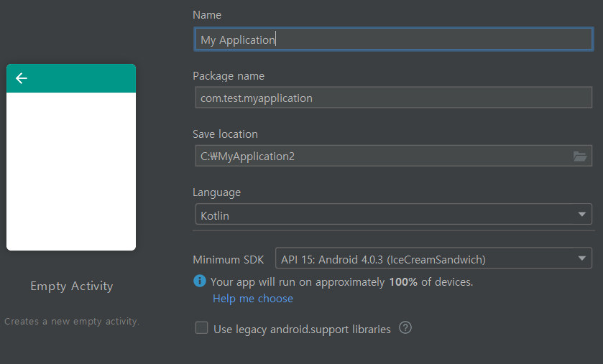Select the Empty Activity preview thumbnail
The width and height of the screenshot is (603, 364).
71,157
